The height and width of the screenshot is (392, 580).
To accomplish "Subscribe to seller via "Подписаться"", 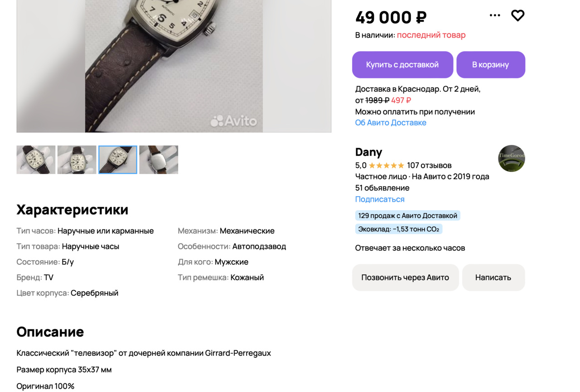I will coord(380,199).
